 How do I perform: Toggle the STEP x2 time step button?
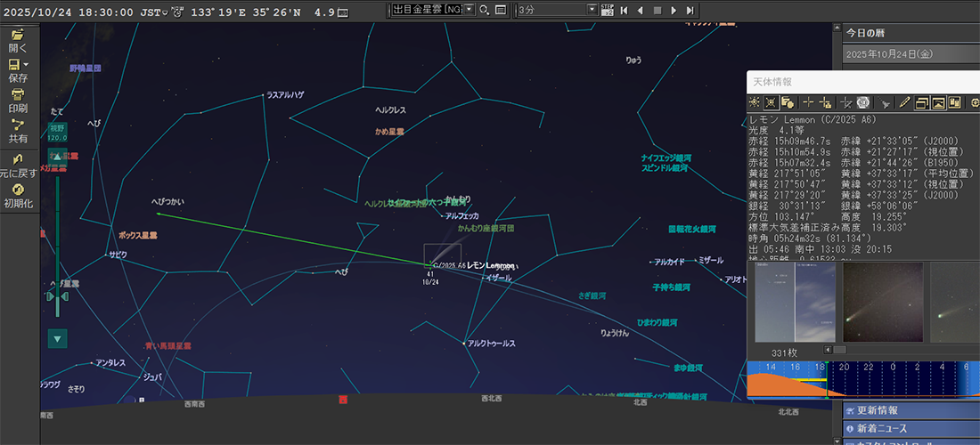point(608,10)
